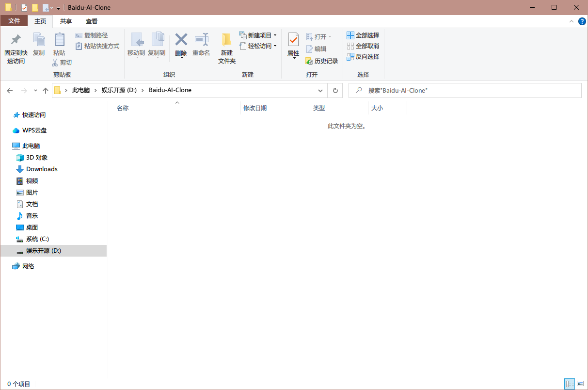Click Invert selection (反向选择)
The height and width of the screenshot is (390, 588).
[363, 57]
